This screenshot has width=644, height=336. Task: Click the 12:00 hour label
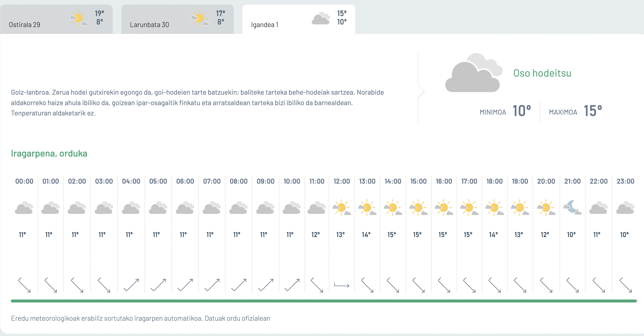[x=342, y=181]
